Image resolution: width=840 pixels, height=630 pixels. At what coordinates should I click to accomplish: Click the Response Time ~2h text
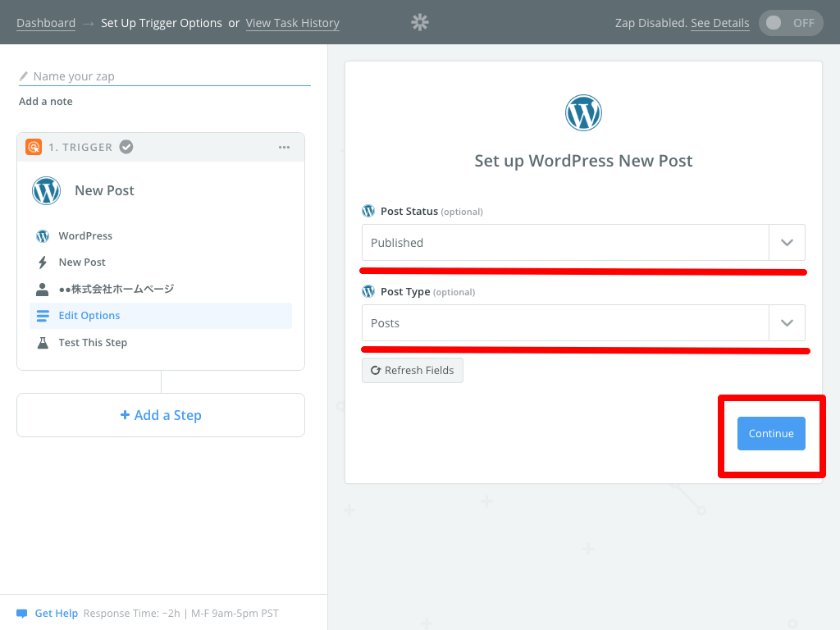point(132,614)
